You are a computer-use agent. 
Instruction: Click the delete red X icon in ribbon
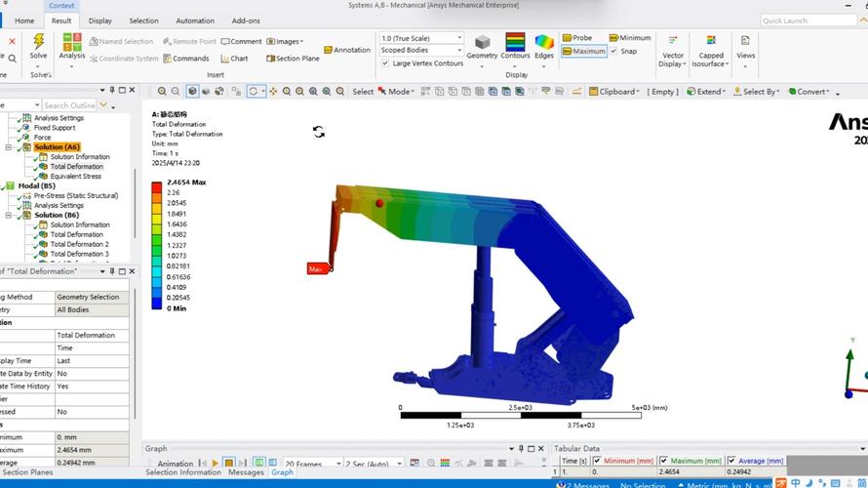coord(12,42)
